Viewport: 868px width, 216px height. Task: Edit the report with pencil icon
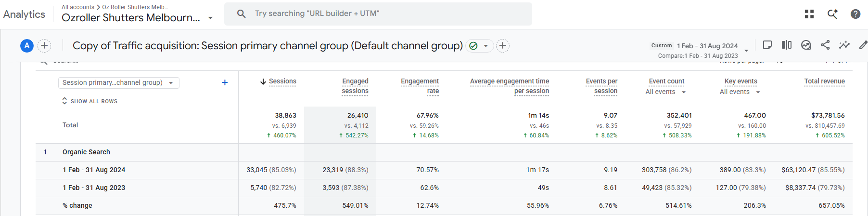click(863, 45)
